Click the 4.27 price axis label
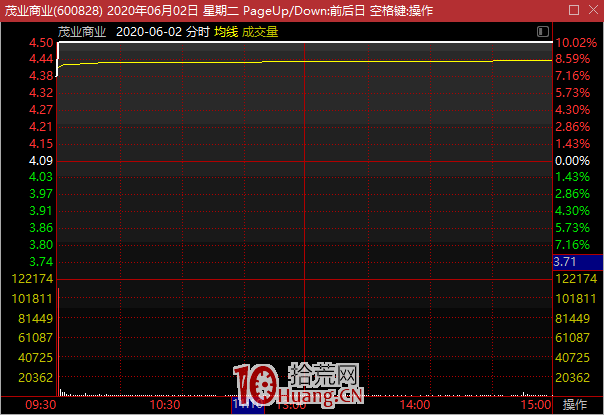The width and height of the screenshot is (604, 415). 41,110
